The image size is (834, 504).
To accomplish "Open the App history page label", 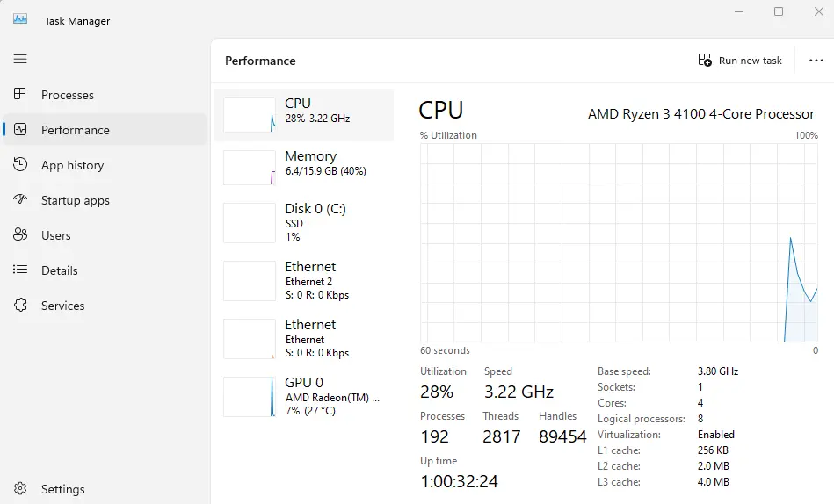I will [x=73, y=165].
